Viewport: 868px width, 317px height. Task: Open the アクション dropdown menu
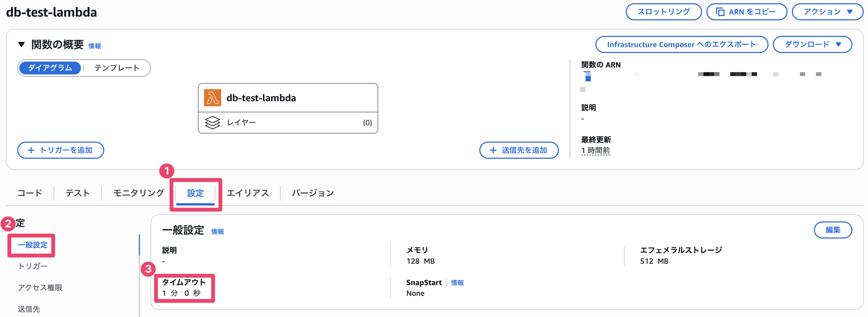pos(827,12)
